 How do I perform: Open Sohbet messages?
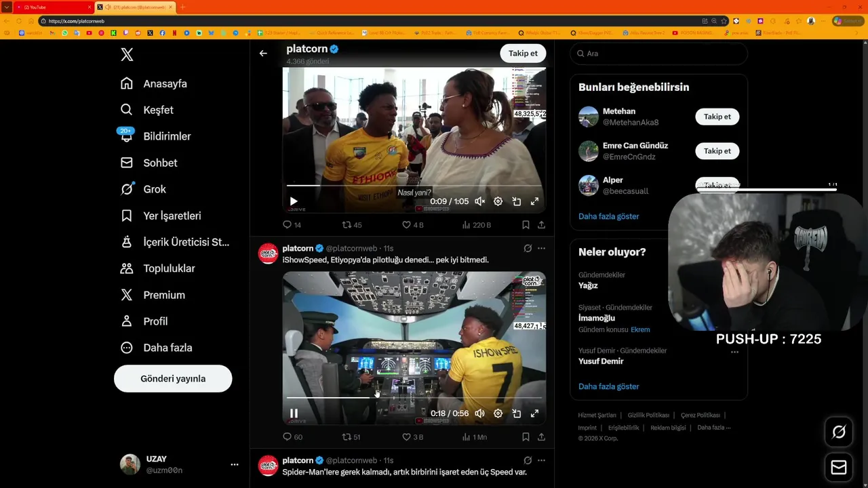(x=149, y=163)
